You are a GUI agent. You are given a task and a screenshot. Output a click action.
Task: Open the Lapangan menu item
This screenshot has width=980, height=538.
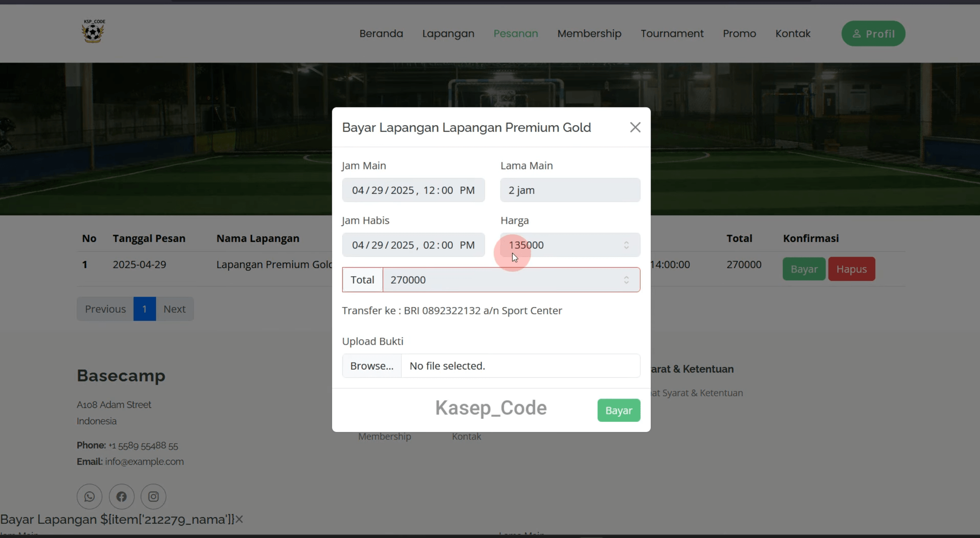pos(448,34)
